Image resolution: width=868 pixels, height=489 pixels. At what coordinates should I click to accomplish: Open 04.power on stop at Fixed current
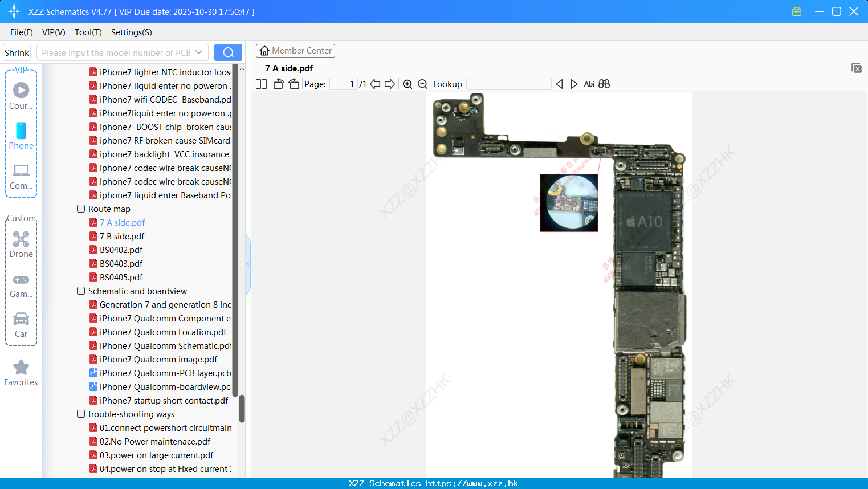tap(165, 468)
